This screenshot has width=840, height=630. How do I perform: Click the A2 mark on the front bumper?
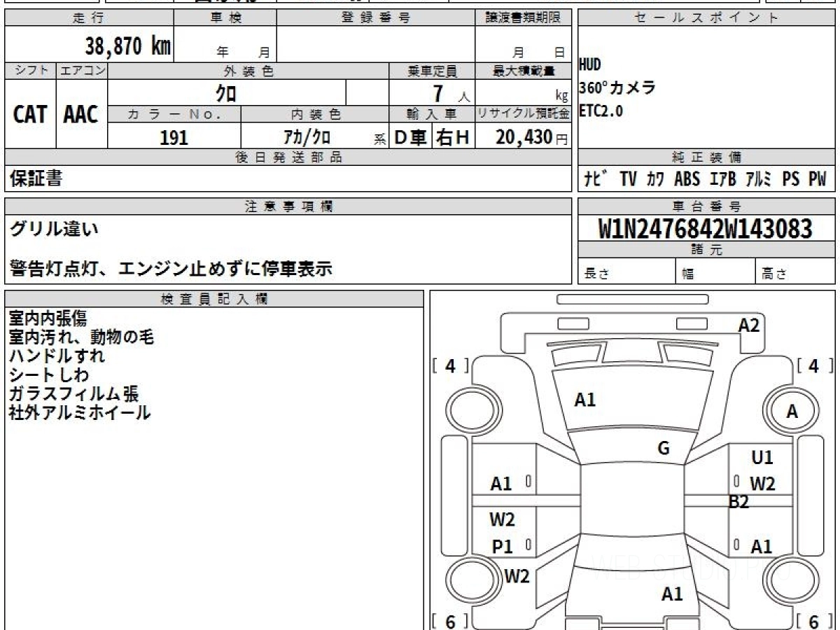click(748, 325)
